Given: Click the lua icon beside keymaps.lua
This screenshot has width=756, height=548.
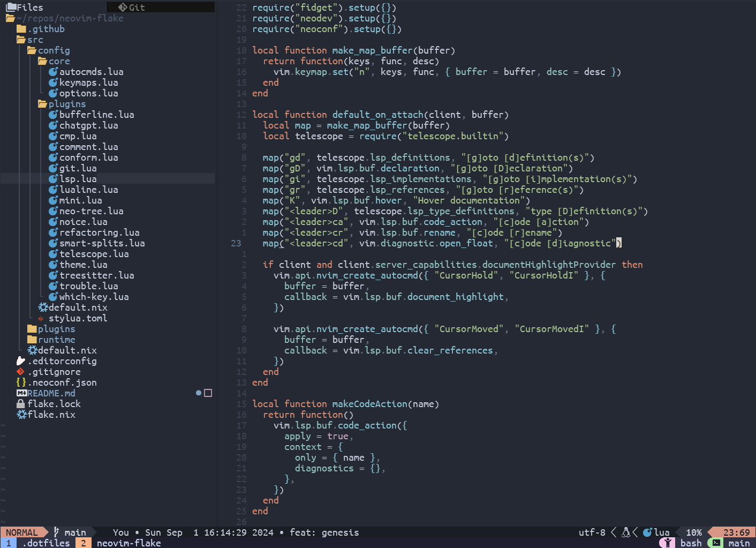Looking at the screenshot, I should (x=54, y=82).
